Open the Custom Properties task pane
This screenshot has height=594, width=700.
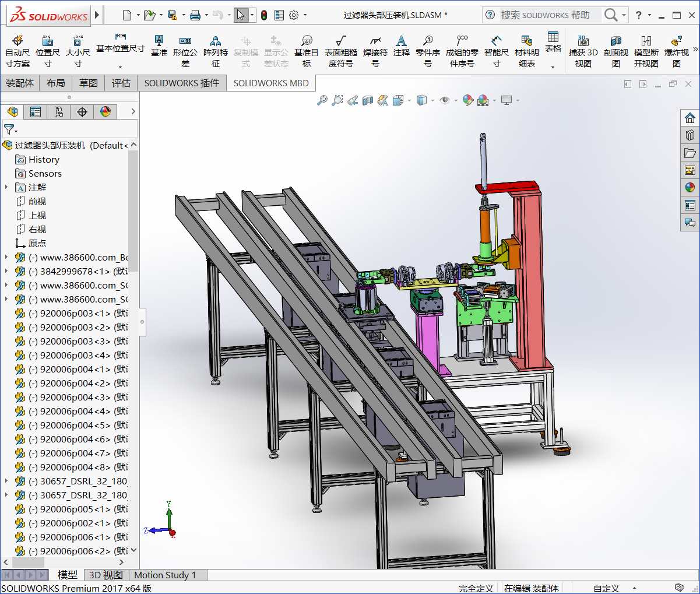coord(690,205)
